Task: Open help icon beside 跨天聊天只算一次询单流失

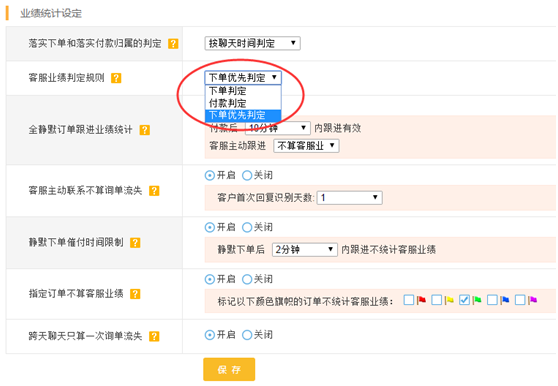Action: pos(154,336)
